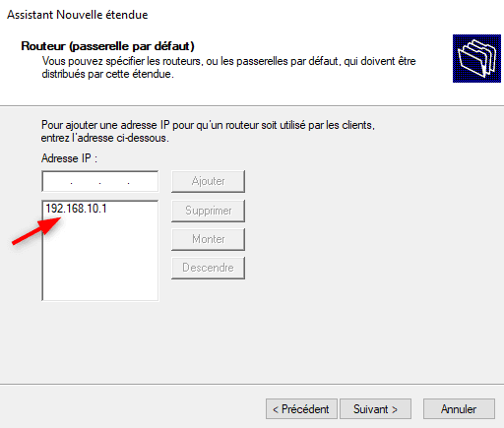Click the Ajouter button
The height and width of the screenshot is (428, 504).
pos(208,181)
